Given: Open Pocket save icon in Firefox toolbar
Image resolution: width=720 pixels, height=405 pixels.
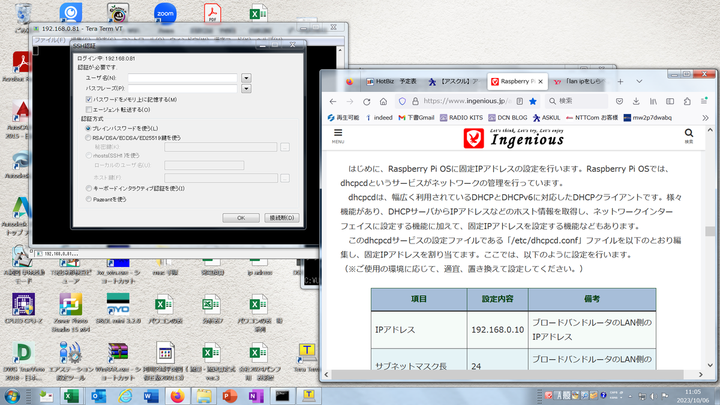Looking at the screenshot, I should [x=619, y=101].
